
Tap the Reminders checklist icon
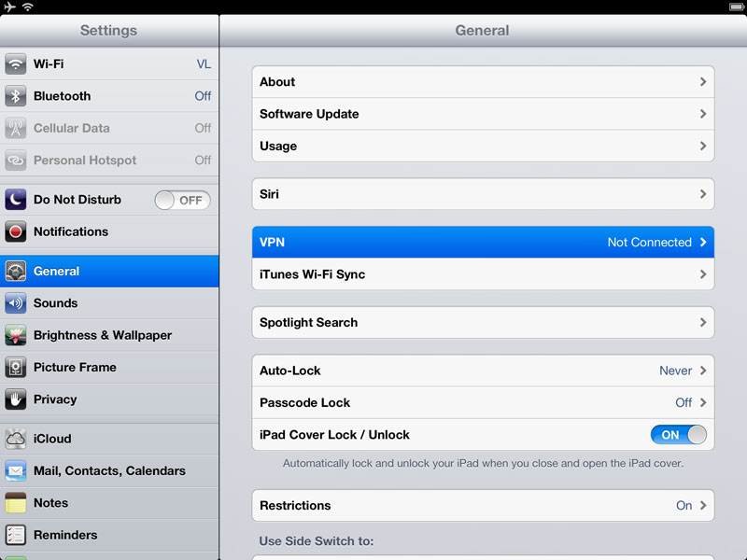coord(15,535)
